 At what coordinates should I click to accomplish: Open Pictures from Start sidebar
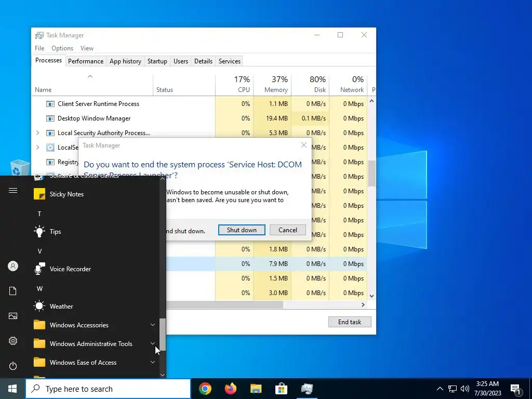tap(13, 316)
